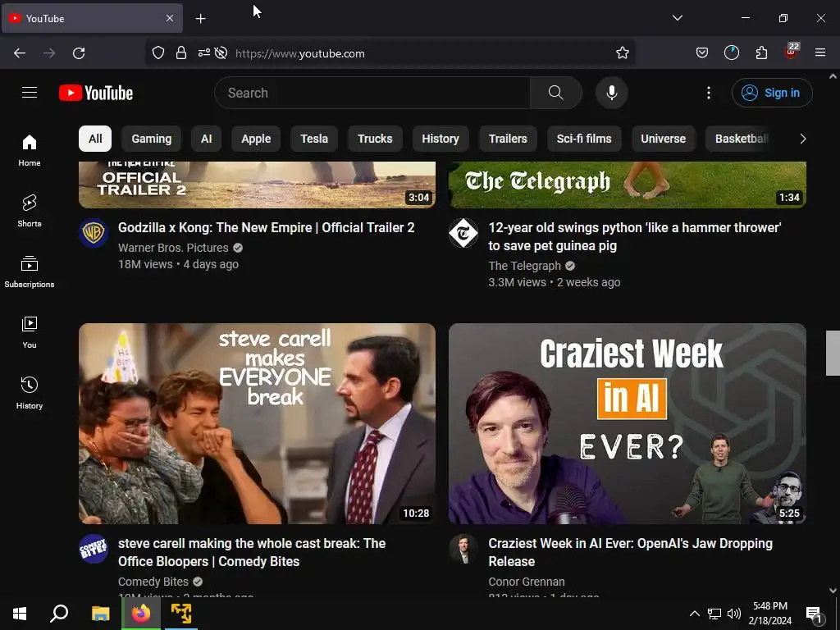This screenshot has height=630, width=840.
Task: Bookmark this page with star icon
Action: [x=622, y=53]
